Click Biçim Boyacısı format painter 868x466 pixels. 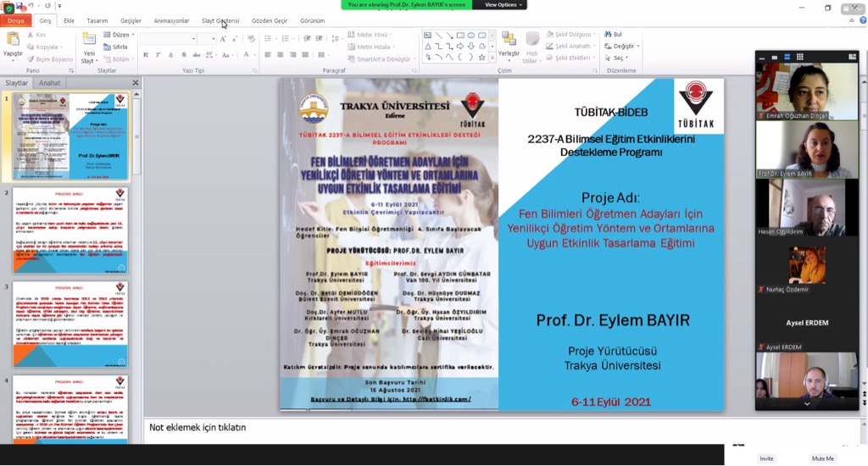tap(50, 59)
